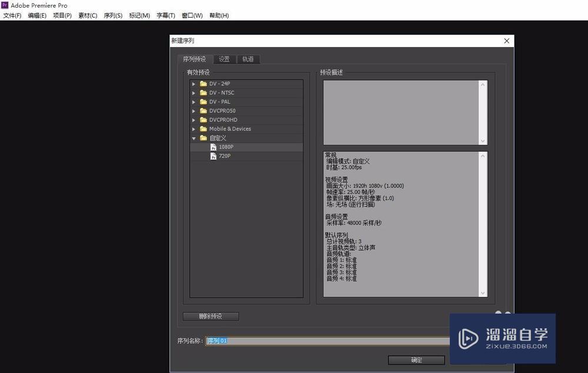Click the 采样率: 48000 采样/秒 text line
The height and width of the screenshot is (373, 588).
[353, 223]
